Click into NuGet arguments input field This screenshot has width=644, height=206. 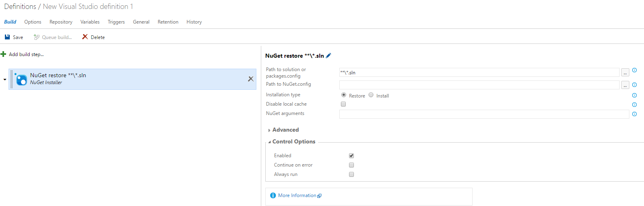(484, 114)
